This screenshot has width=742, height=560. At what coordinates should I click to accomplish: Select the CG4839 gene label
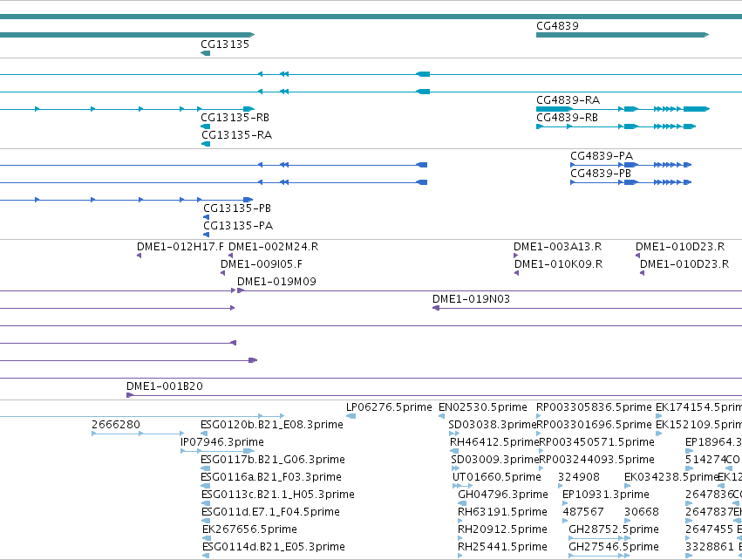tap(557, 26)
